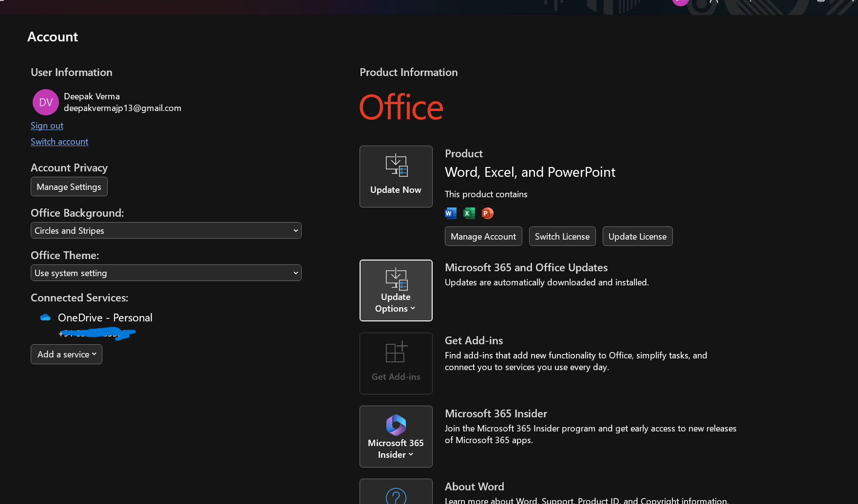Click the Excel app icon
This screenshot has width=858, height=504.
[469, 213]
